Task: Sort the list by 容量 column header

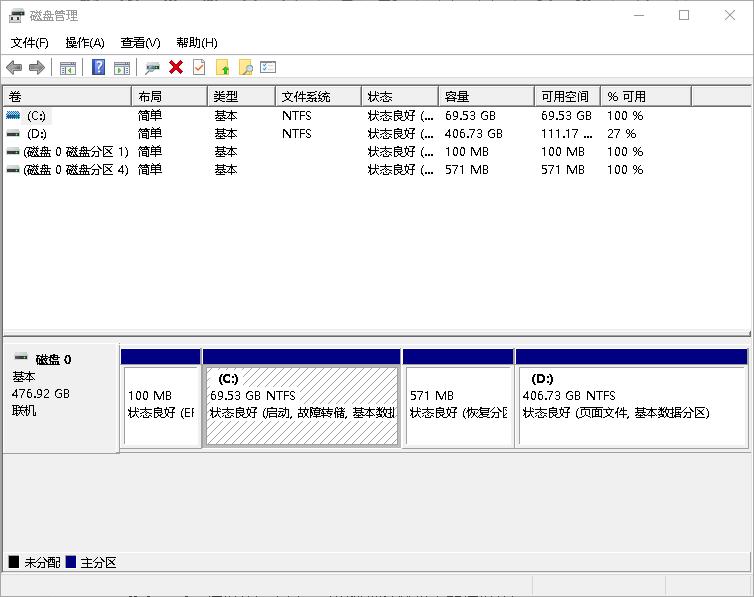Action: tap(485, 96)
